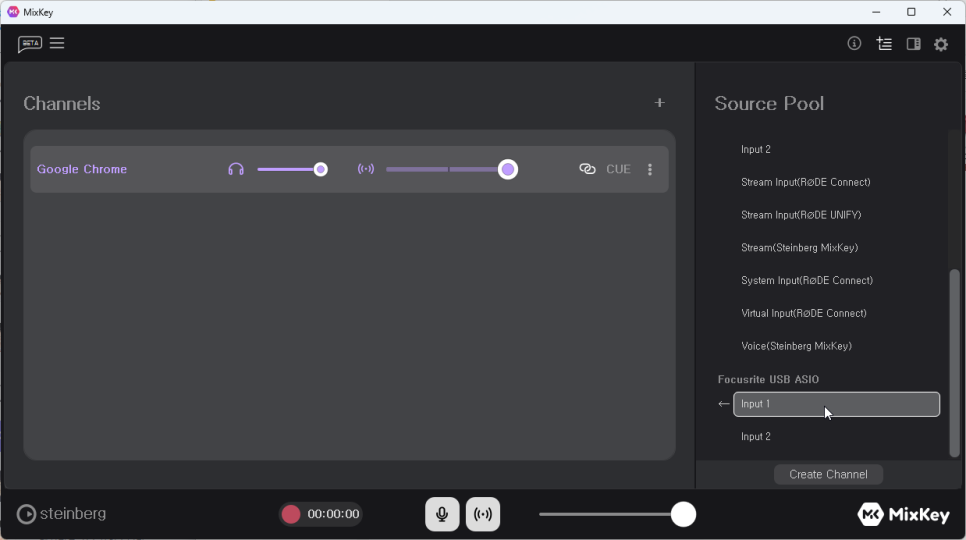Click the Channels heading
Screen dimensions: 966x540
pyautogui.click(x=62, y=103)
